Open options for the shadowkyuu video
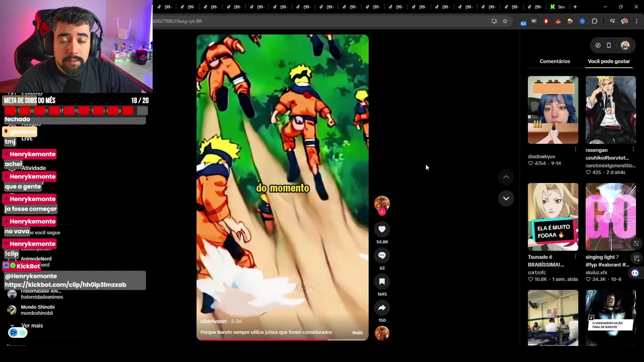Screen dimensions: 644x362 pos(576,150)
